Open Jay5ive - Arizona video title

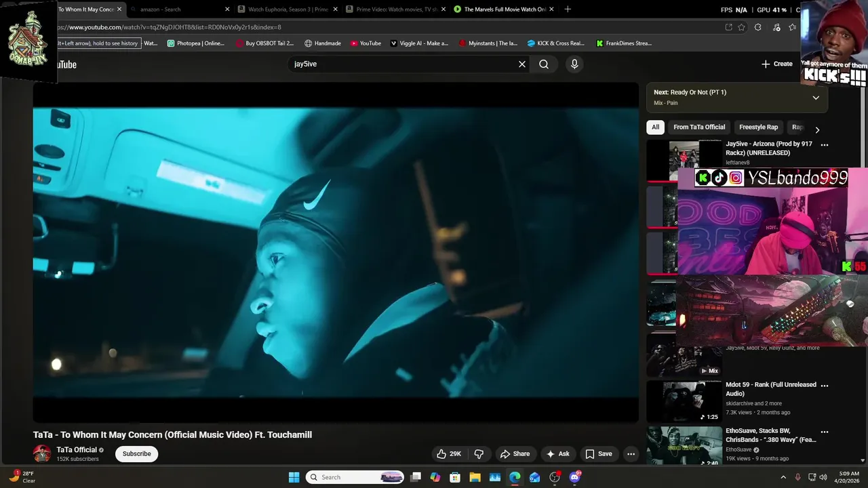tap(769, 148)
